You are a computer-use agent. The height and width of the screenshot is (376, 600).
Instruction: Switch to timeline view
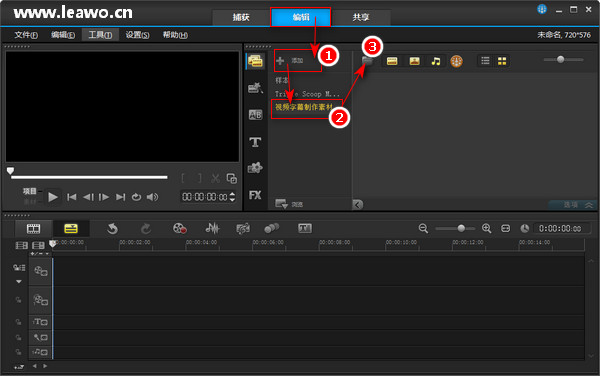click(71, 229)
